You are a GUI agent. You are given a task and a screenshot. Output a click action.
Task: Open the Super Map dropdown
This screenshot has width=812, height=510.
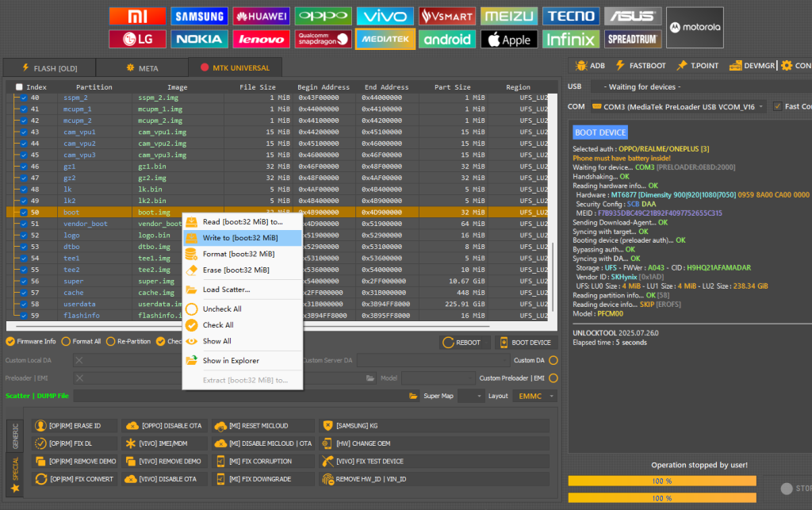coord(471,396)
